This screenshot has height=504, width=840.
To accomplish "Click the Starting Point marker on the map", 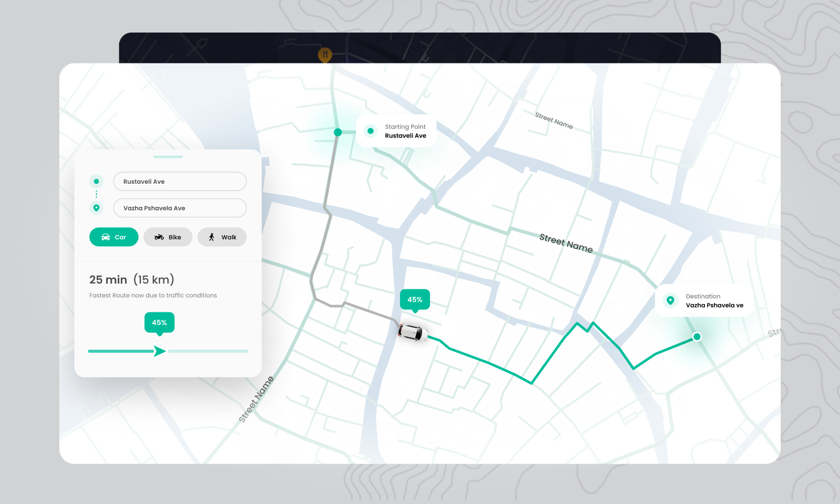I will click(x=338, y=132).
